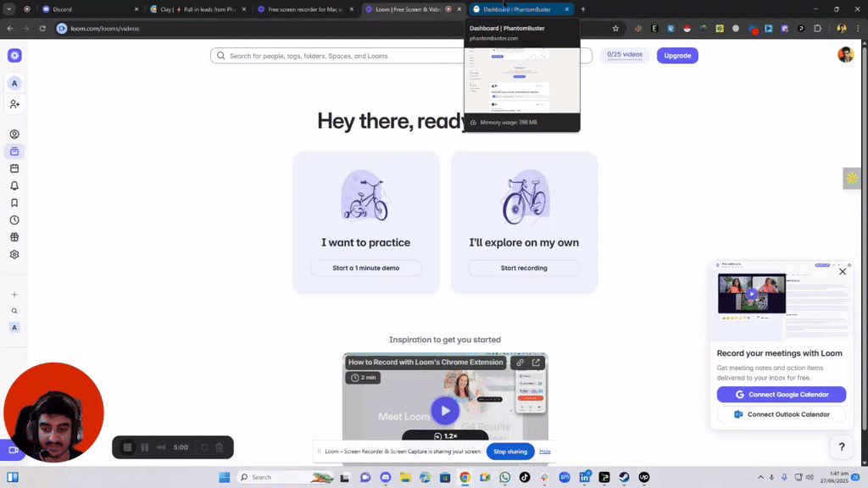Click the bookmark icon in sidebar
The width and height of the screenshot is (868, 488).
click(14, 202)
